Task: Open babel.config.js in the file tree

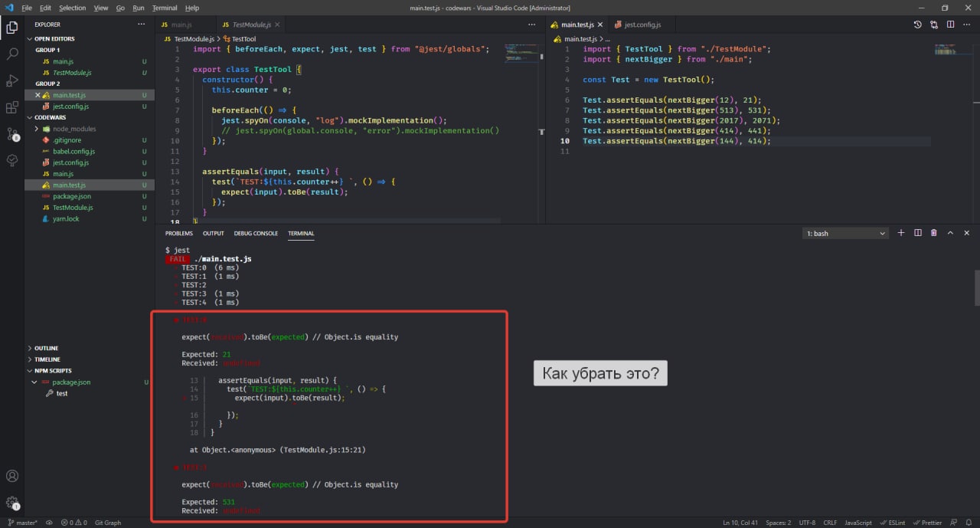Action: click(73, 151)
